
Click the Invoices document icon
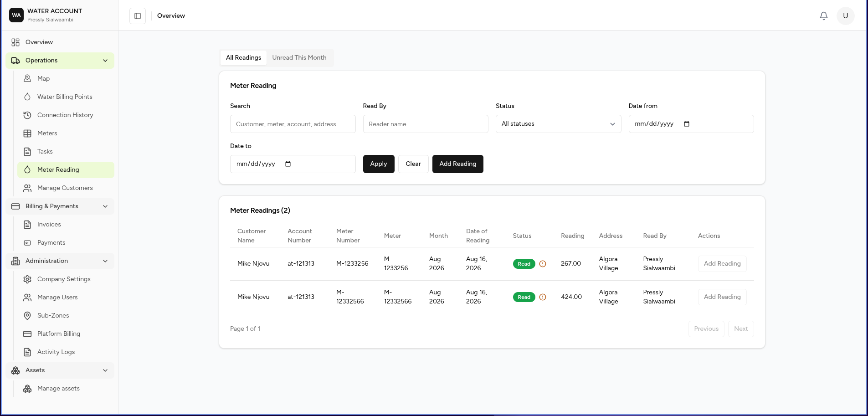27,225
